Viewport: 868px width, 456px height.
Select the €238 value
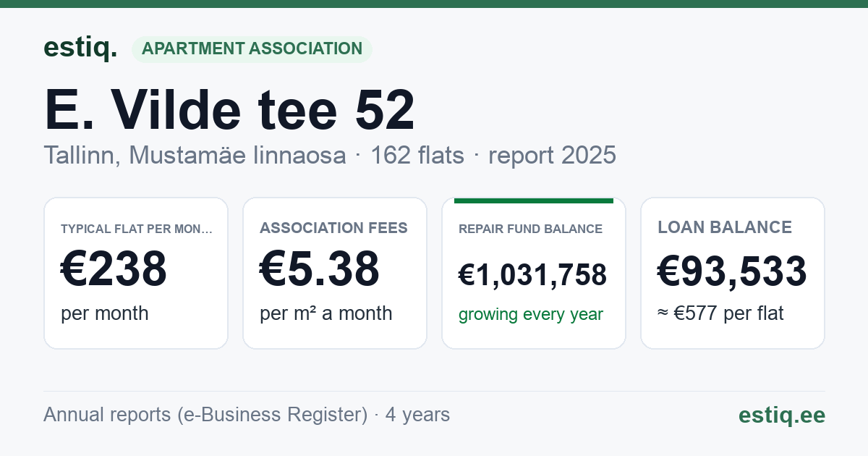point(114,269)
